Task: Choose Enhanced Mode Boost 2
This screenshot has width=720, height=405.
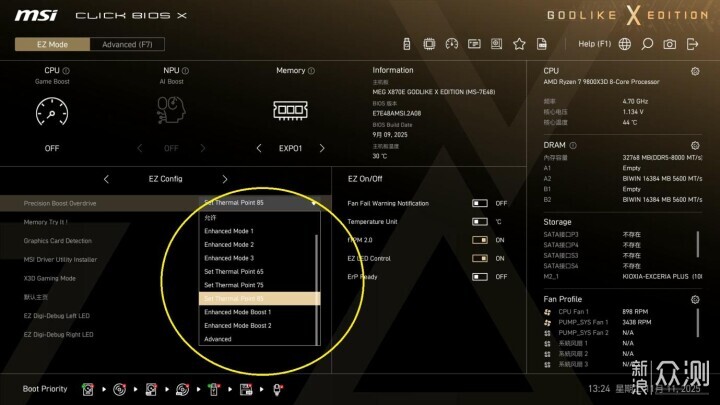Action: (x=258, y=325)
